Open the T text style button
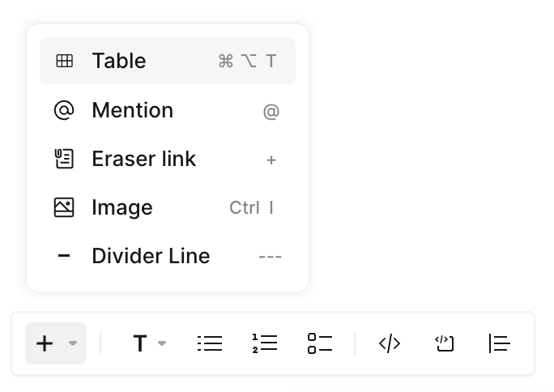This screenshot has height=392, width=554. coord(140,343)
